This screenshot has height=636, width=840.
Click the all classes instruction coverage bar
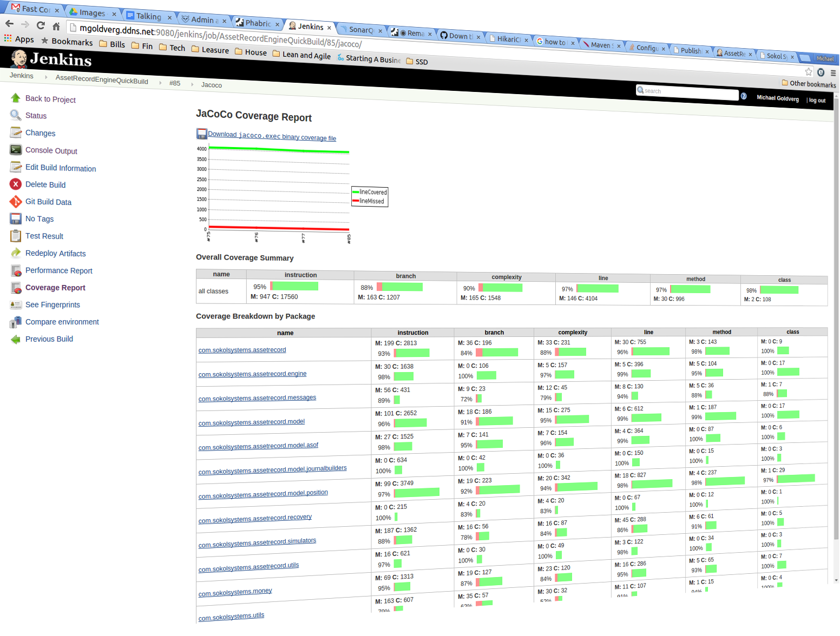[294, 286]
